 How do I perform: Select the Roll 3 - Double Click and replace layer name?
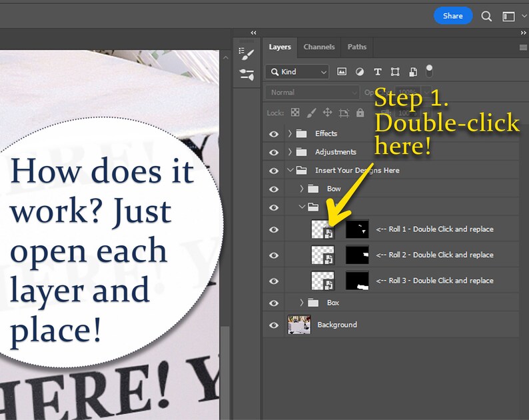(435, 281)
